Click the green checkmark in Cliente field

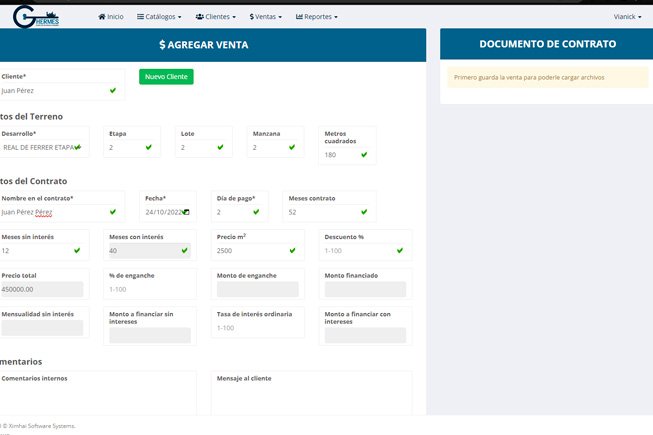click(x=113, y=90)
